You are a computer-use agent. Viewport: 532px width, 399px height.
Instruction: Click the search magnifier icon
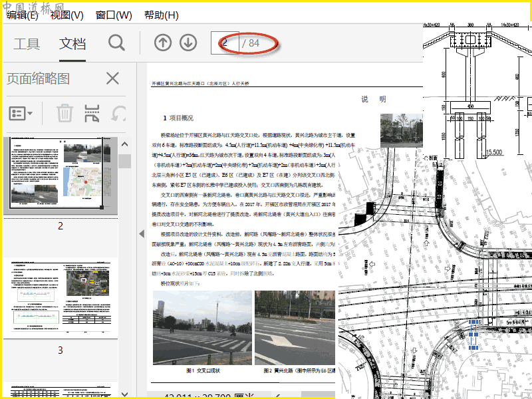click(x=117, y=43)
